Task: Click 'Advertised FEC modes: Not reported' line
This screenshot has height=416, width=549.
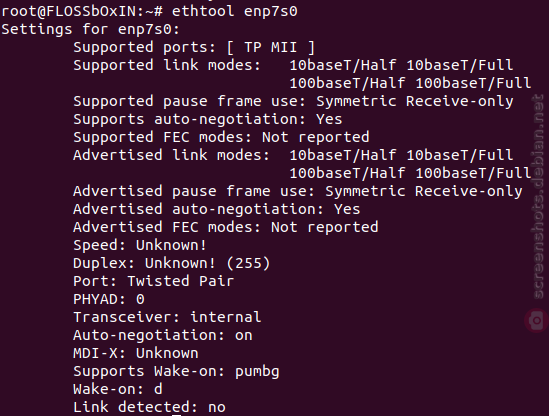Action: click(226, 227)
